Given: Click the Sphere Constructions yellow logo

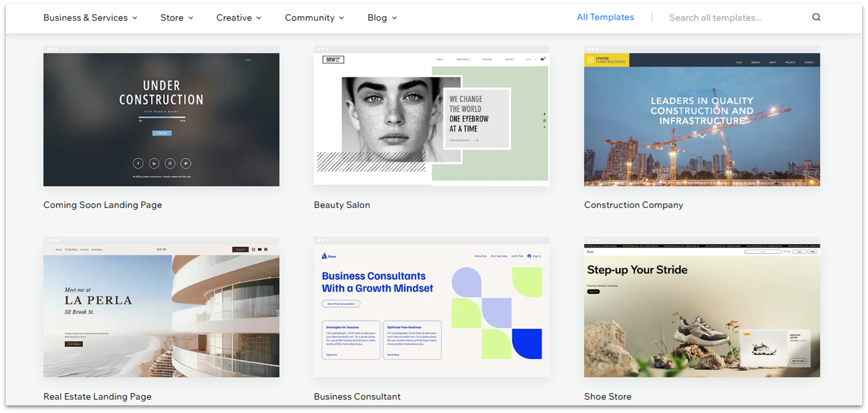Looking at the screenshot, I should (606, 60).
